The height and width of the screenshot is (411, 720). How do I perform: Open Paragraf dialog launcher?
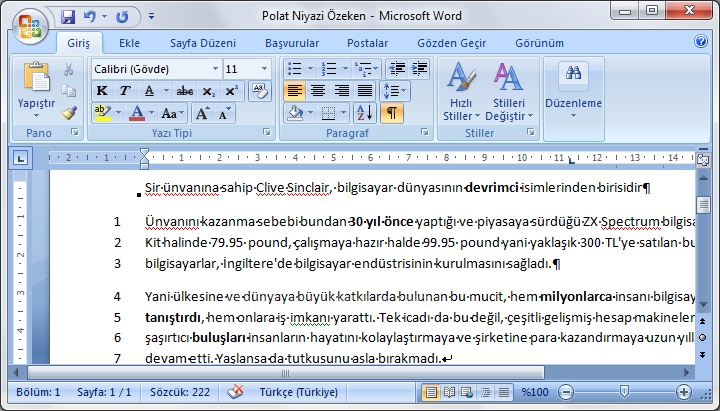click(424, 132)
